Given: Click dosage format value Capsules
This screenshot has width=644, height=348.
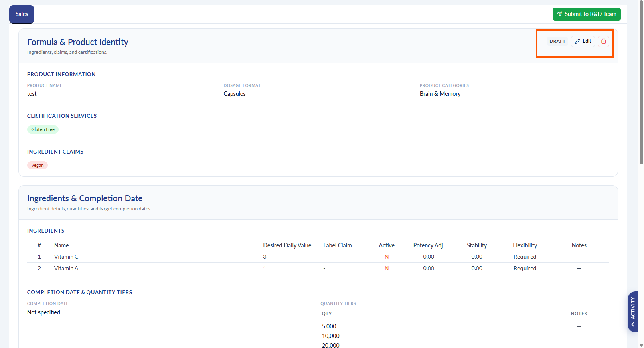Looking at the screenshot, I should pos(235,94).
